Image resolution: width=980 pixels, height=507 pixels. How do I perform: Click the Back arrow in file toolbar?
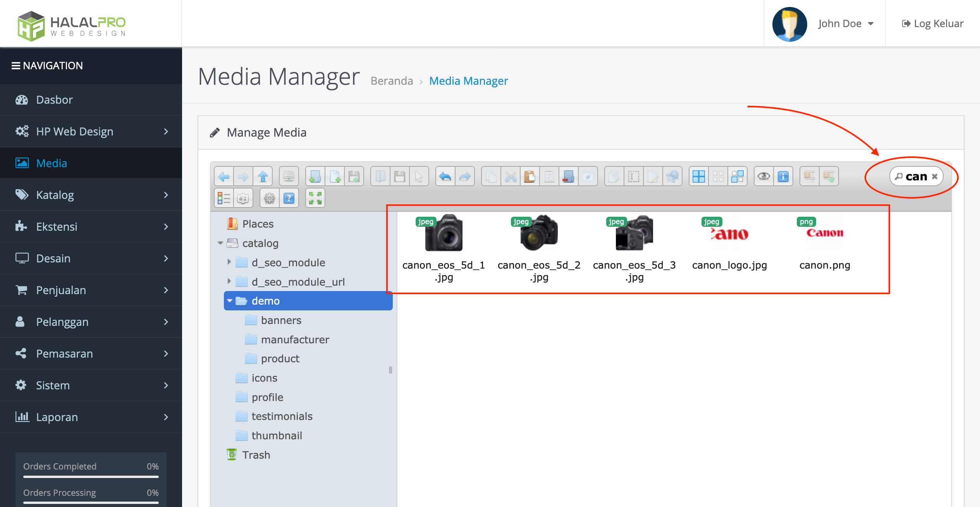coord(224,177)
